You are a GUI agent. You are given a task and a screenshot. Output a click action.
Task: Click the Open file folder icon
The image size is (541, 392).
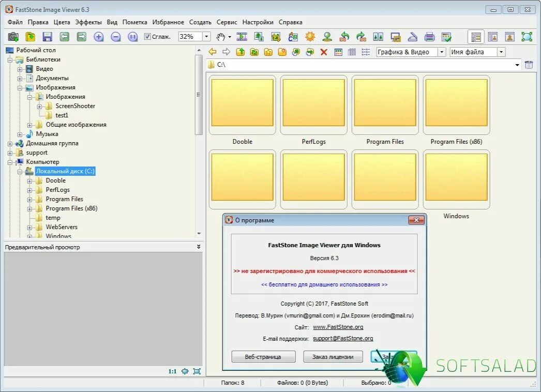31,37
